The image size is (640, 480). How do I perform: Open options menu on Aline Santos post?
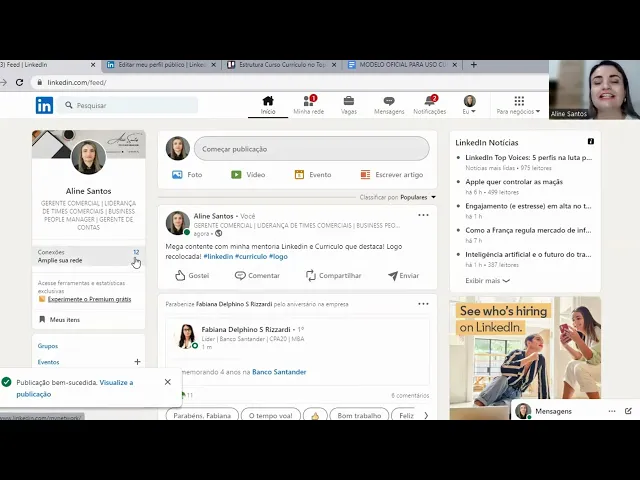[x=423, y=215]
